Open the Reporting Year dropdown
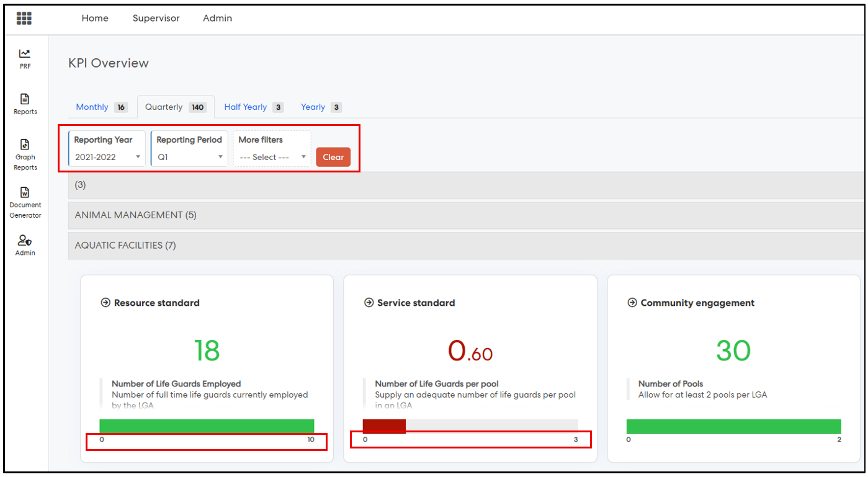Screen dimensions: 868x477 (107, 157)
